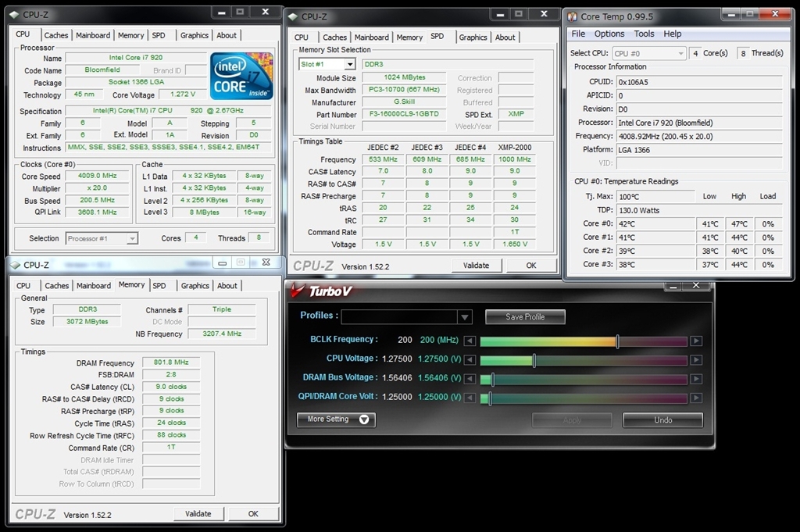Open the Tools menu in Core Temp
The width and height of the screenshot is (800, 532).
point(644,34)
